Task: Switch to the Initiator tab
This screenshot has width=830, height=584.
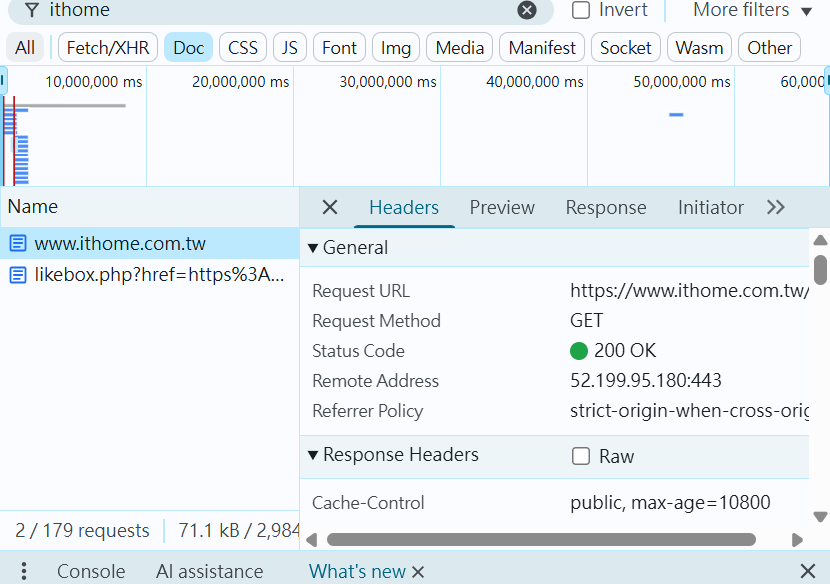Action: 710,208
